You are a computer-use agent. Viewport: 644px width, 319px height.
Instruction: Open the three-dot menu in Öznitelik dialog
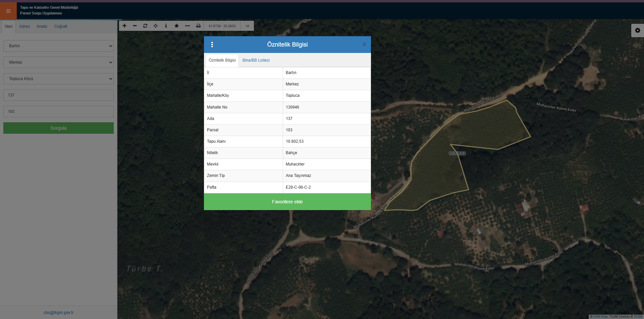coord(212,45)
